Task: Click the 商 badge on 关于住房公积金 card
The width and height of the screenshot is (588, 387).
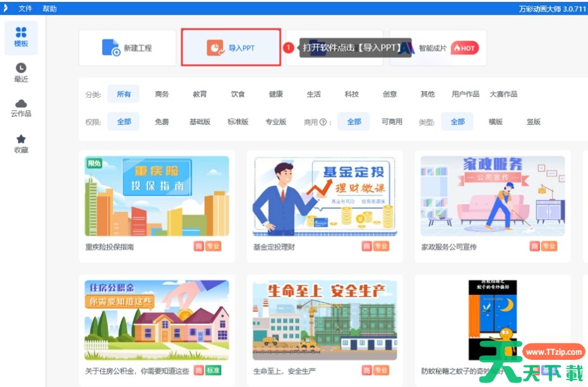Action: point(199,371)
